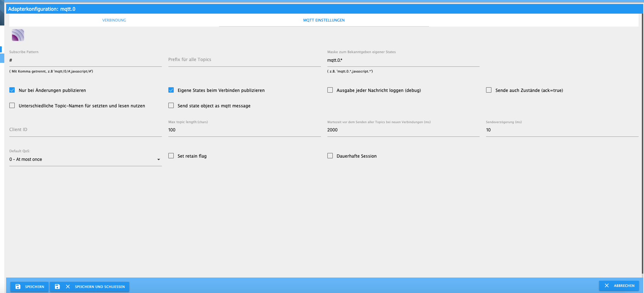Click the Maske zum Bekanntgeben eigener States field
The image size is (644, 293).
[x=403, y=60]
